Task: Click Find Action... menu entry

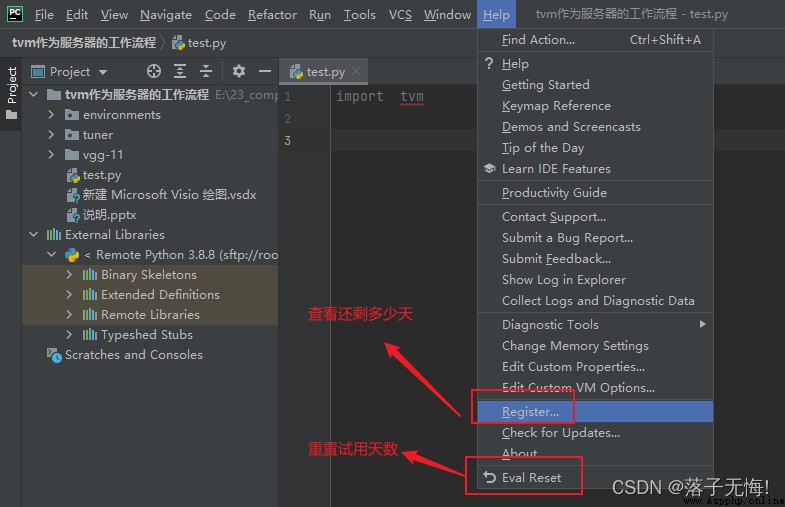Action: click(595, 40)
